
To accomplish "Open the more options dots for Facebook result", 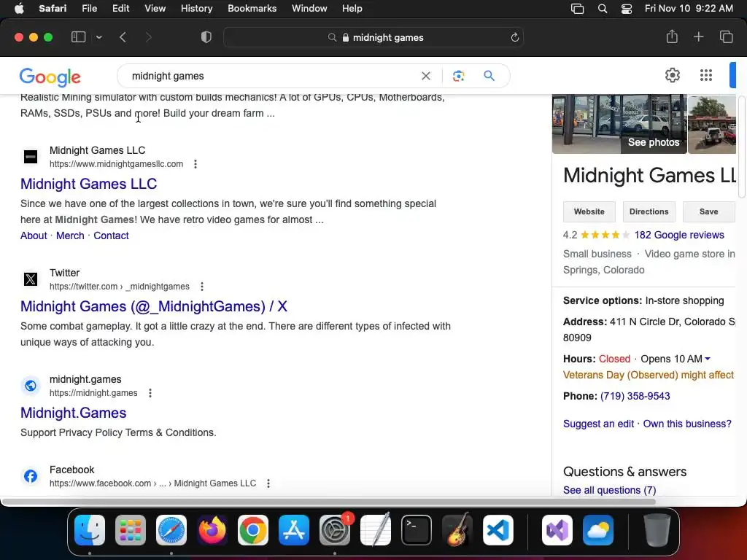I will [x=268, y=483].
